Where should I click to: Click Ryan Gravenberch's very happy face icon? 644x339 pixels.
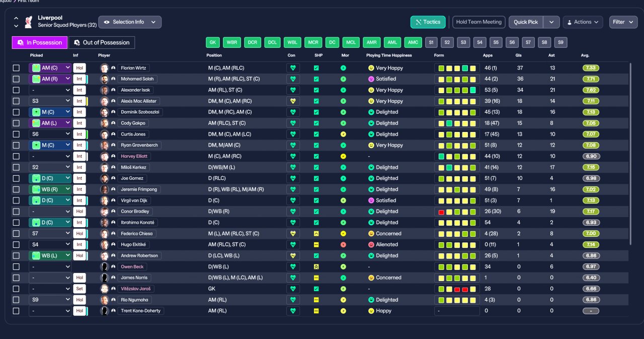point(371,146)
